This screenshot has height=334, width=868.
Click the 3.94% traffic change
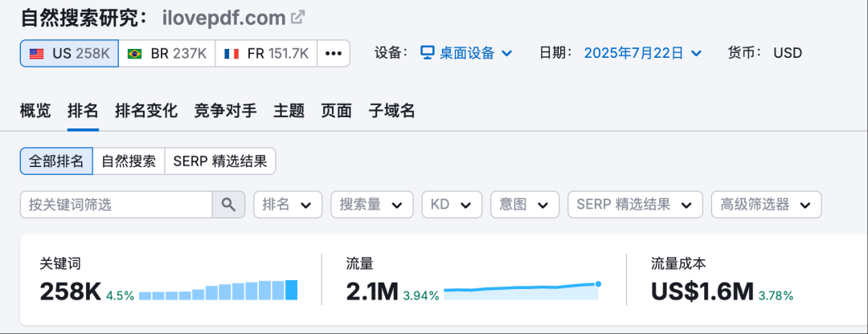[421, 295]
